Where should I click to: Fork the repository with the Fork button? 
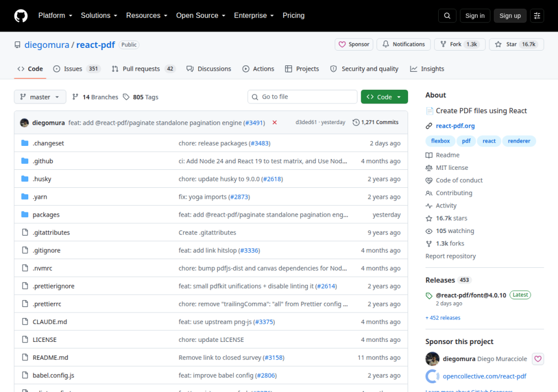(460, 44)
